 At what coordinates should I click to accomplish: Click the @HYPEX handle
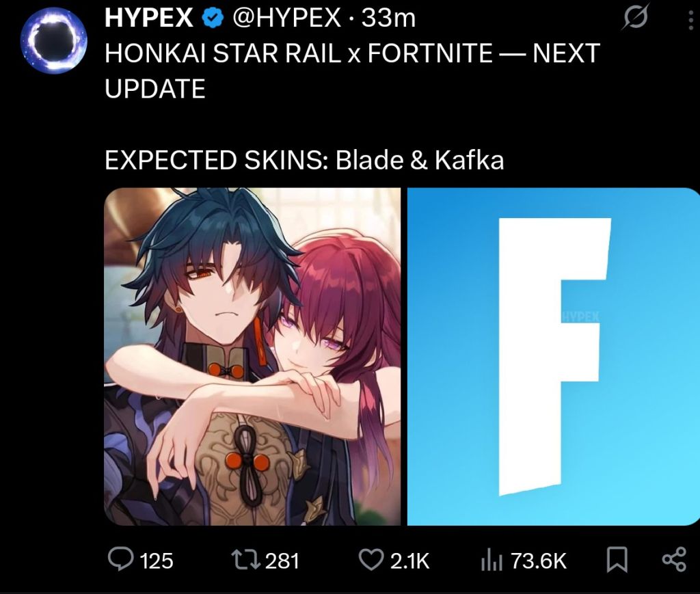tap(286, 18)
